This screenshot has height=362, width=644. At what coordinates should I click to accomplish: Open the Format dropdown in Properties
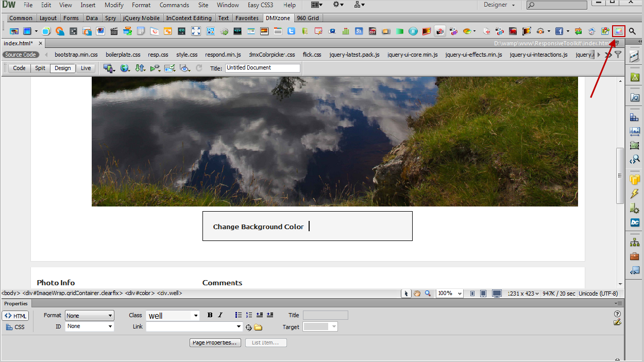[x=90, y=316]
